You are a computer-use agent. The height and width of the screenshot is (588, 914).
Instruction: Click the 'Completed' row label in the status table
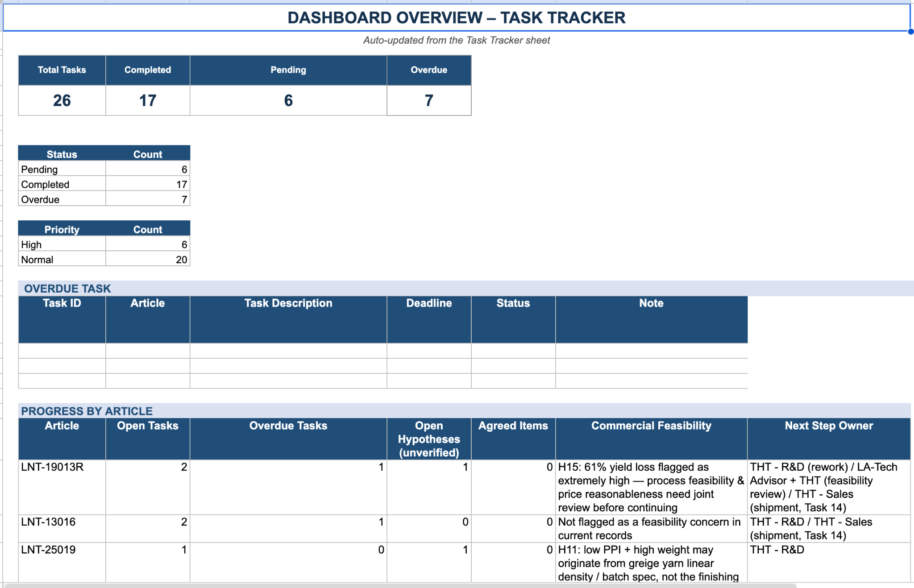coord(62,184)
